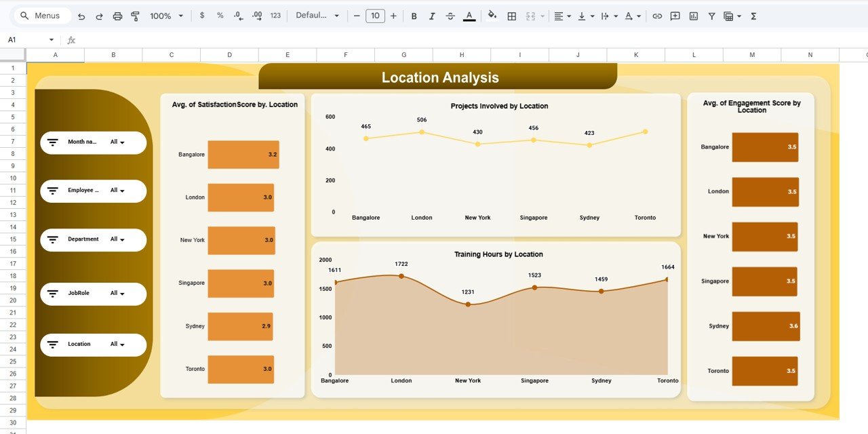Image resolution: width=868 pixels, height=434 pixels.
Task: Click the Name box showing A1
Action: (x=27, y=39)
